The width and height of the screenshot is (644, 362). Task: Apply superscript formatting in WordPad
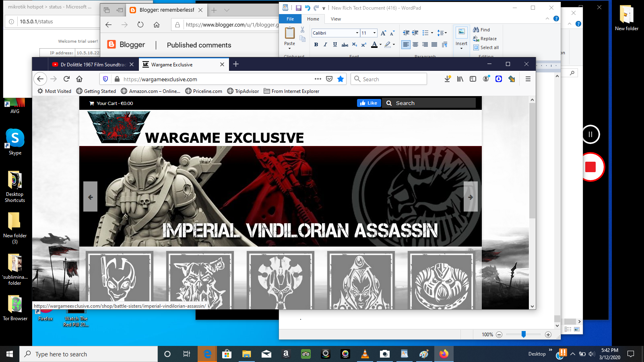[x=363, y=45]
